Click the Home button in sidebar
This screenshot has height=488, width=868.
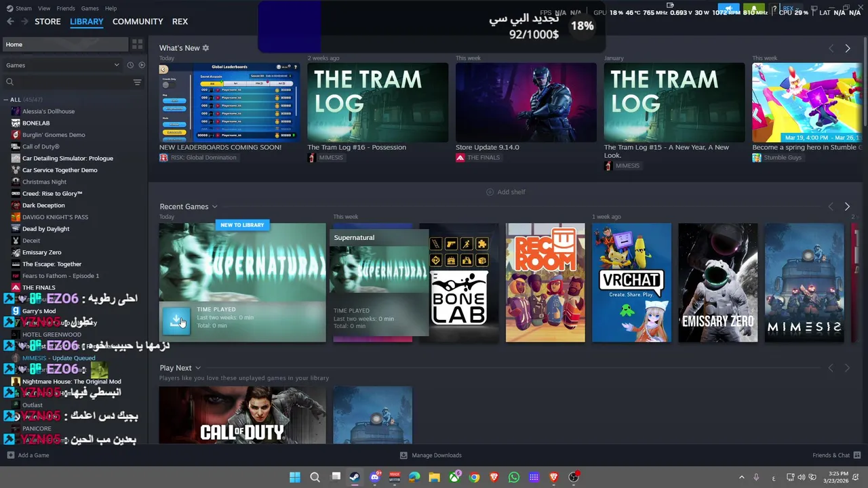tap(65, 44)
